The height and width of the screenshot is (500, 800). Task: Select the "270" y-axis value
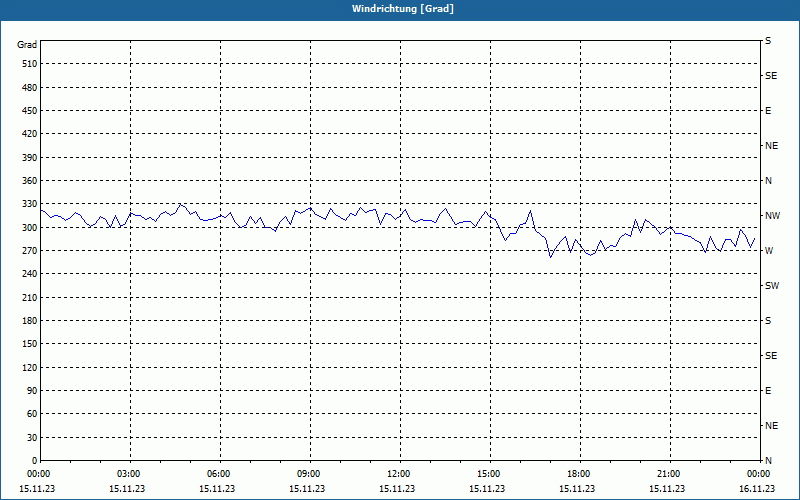(x=30, y=251)
